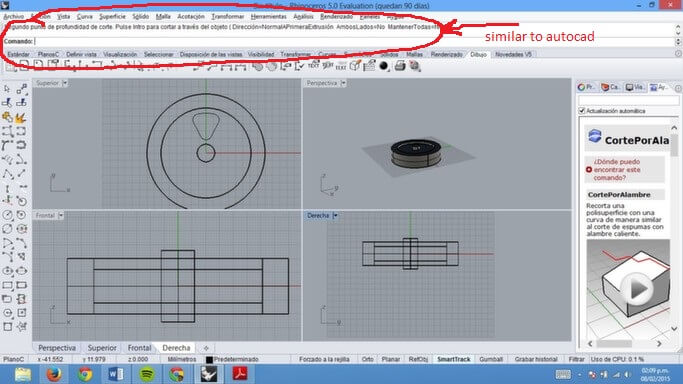Open the Archivo menu
This screenshot has width=683, height=384.
tap(14, 17)
